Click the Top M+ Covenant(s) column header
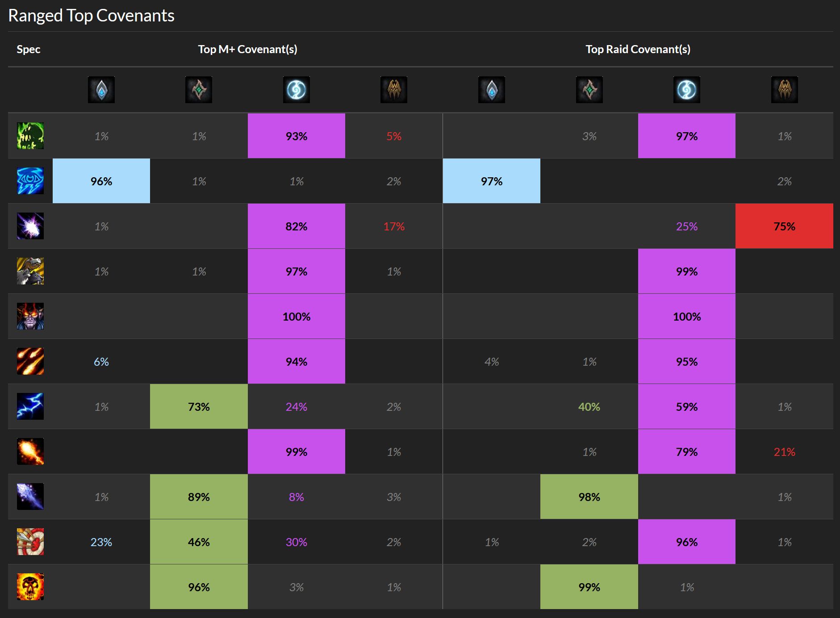 tap(248, 49)
